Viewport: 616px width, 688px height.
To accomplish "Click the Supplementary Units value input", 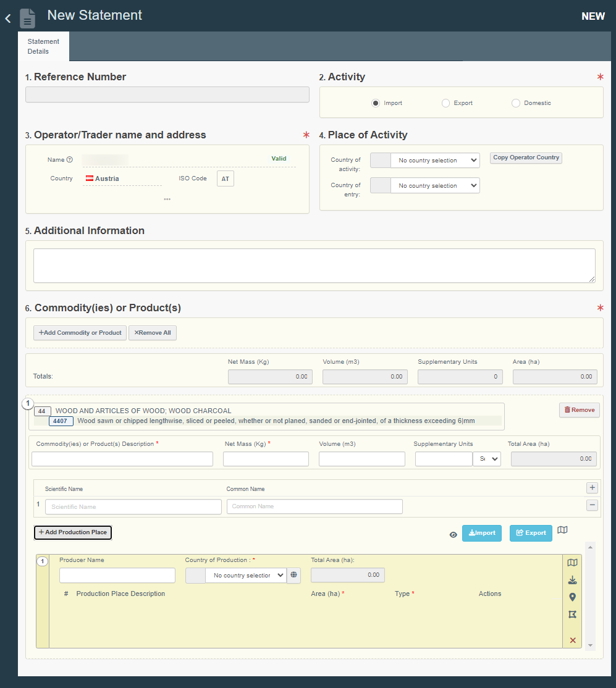I will tap(444, 458).
